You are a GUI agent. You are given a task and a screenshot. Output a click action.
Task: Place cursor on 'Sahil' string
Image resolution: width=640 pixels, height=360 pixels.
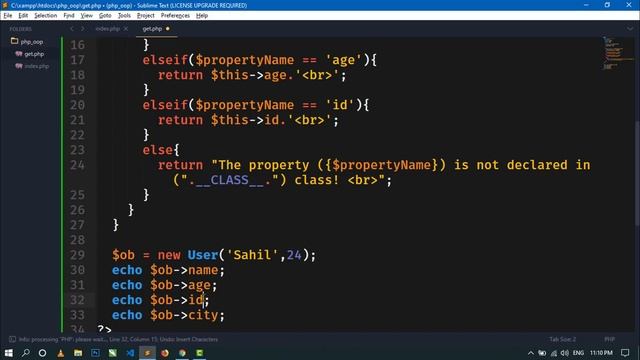click(252, 255)
